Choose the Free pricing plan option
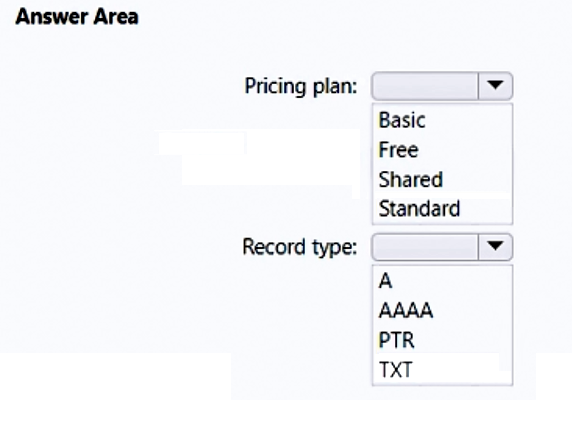The width and height of the screenshot is (572, 431). pyautogui.click(x=398, y=150)
